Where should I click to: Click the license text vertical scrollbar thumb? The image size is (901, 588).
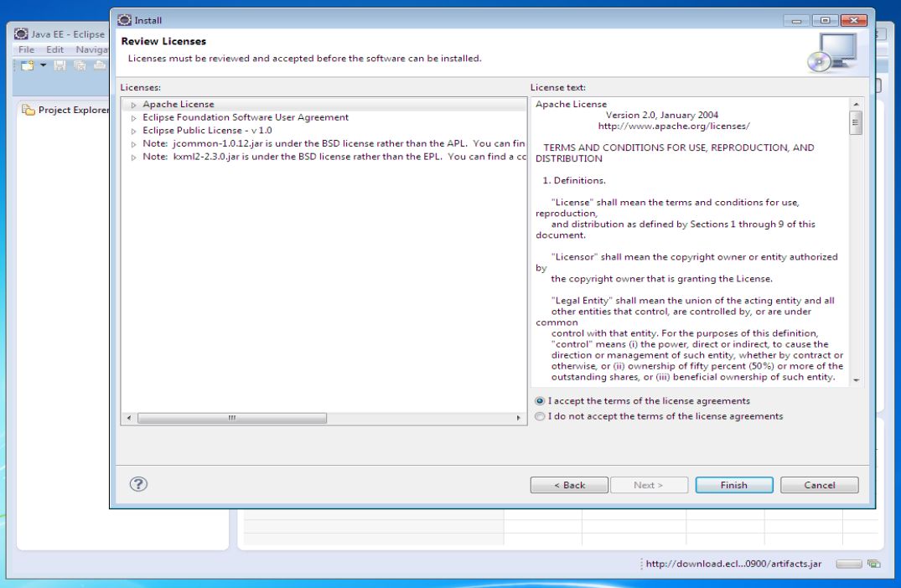(x=857, y=122)
